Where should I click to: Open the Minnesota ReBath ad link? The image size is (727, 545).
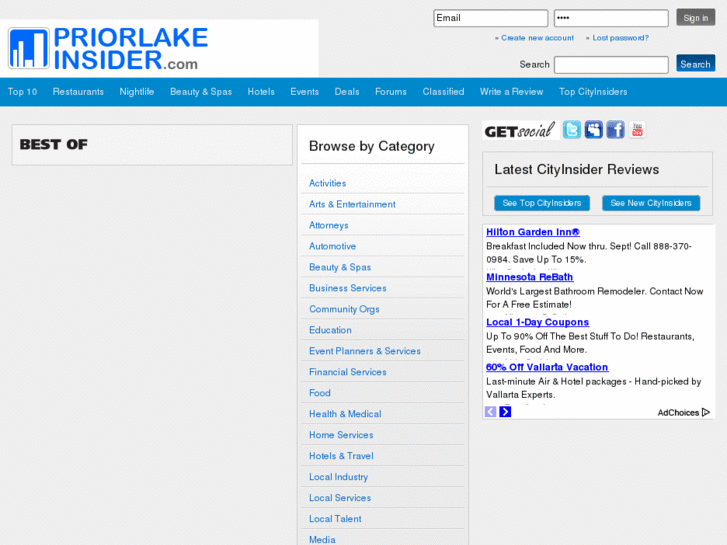point(529,277)
